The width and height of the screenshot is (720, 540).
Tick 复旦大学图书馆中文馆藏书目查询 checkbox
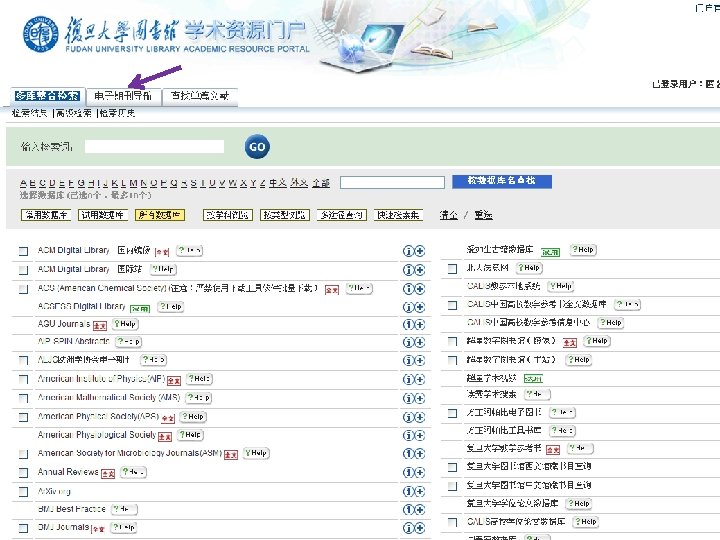click(x=452, y=486)
